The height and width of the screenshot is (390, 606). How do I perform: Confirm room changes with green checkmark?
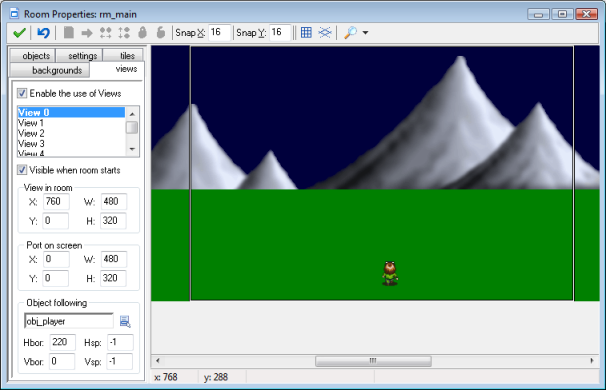pos(19,33)
